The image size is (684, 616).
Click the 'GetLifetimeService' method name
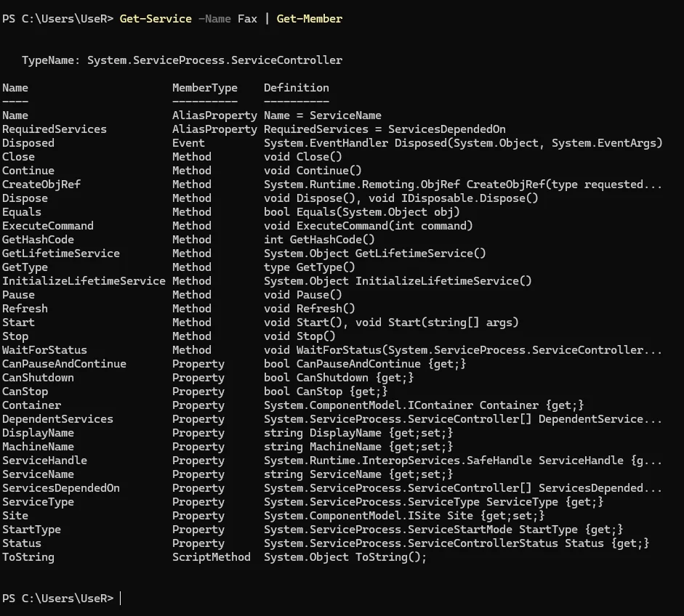point(61,254)
